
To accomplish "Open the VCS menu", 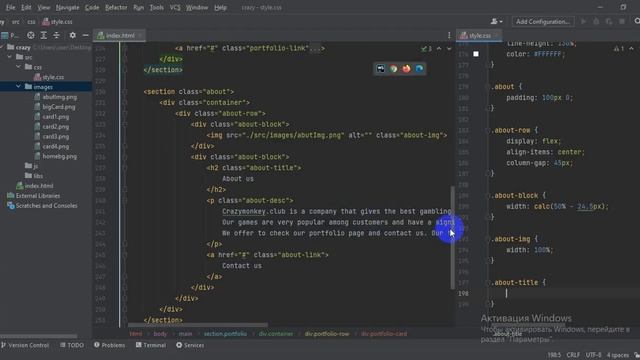I will [x=175, y=7].
